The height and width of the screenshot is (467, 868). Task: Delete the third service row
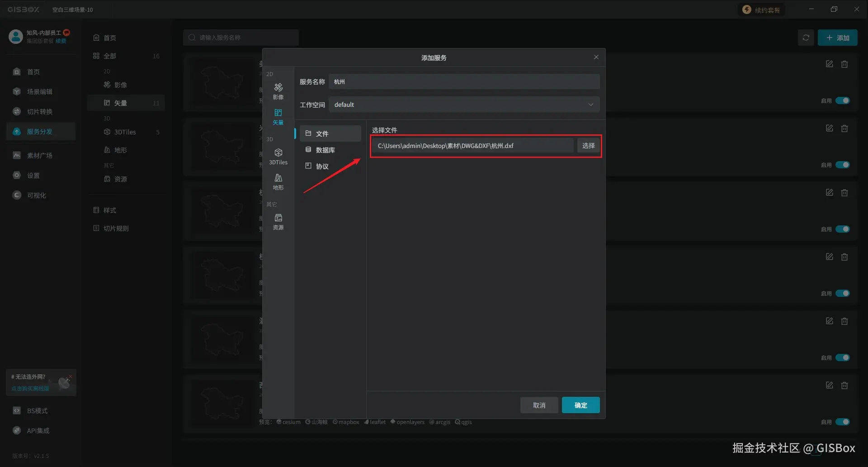[x=844, y=193]
